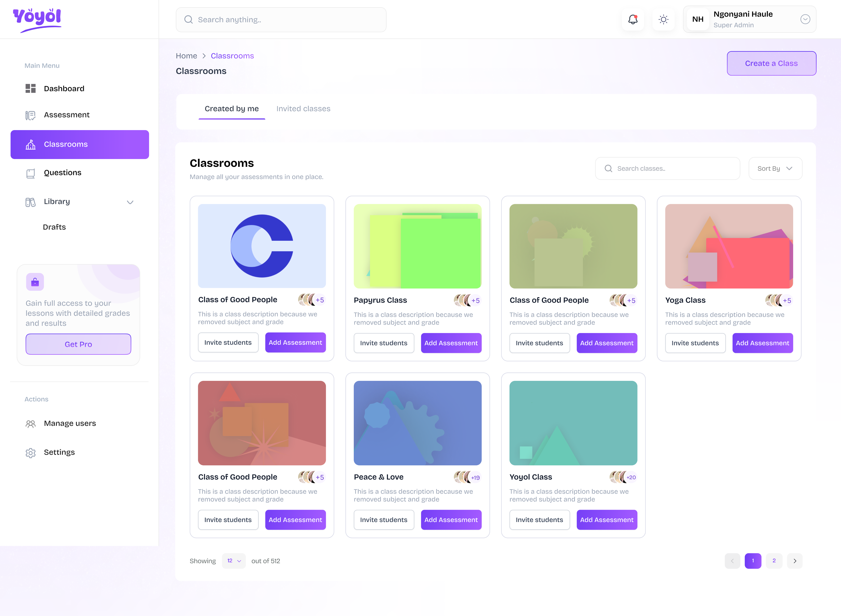Screen dimensions: 841x616
Task: Click the Create a Class button
Action: 771,63
